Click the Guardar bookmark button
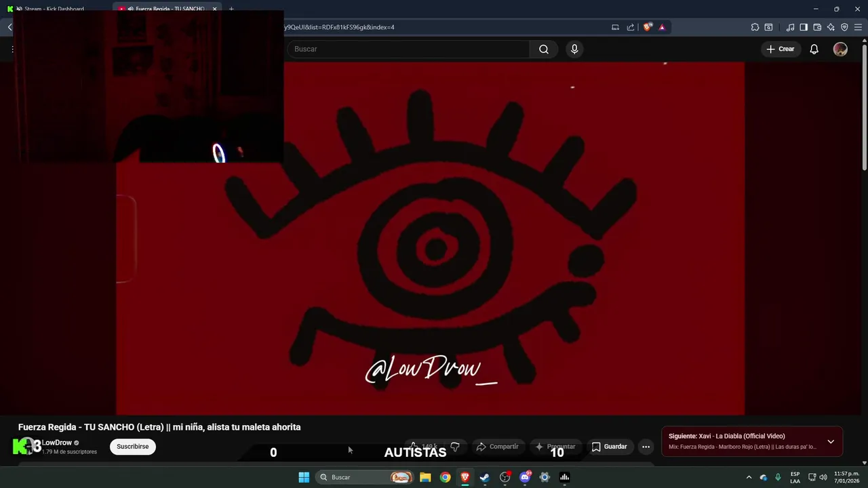This screenshot has width=868, height=488. click(x=609, y=447)
